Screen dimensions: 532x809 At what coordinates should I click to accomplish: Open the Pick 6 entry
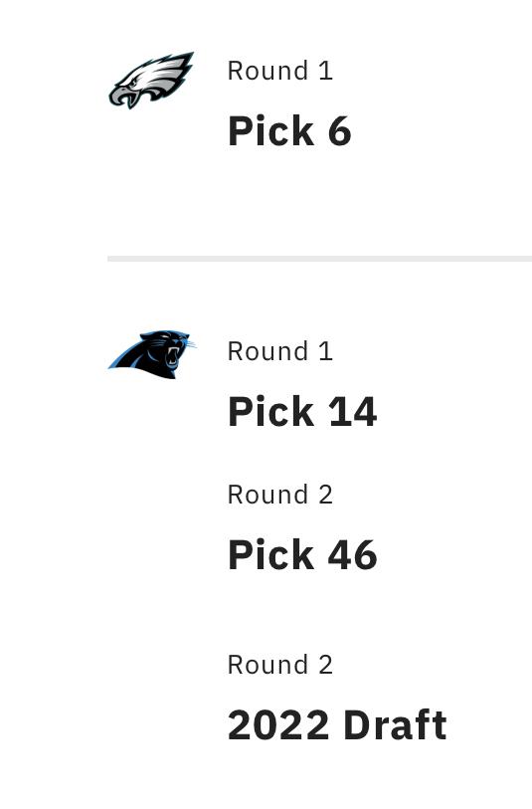coord(289,131)
